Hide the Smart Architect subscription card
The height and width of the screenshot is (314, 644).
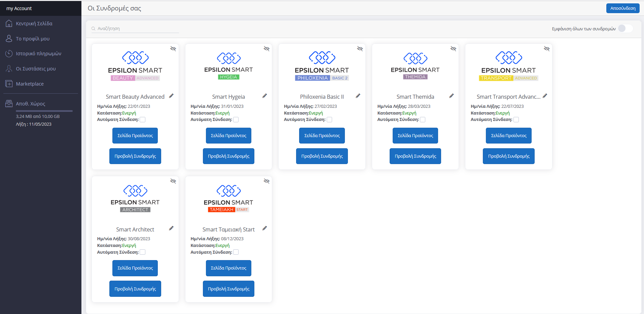point(173,181)
